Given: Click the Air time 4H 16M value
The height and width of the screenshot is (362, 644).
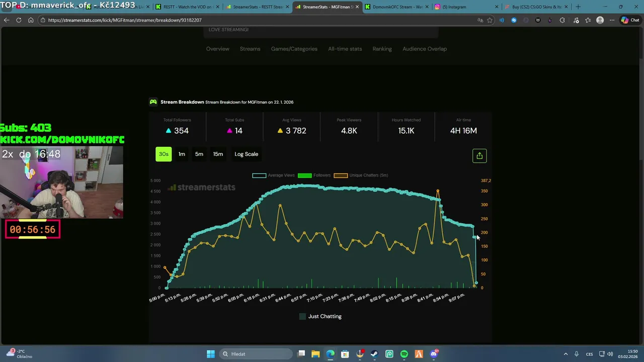Looking at the screenshot, I should [x=463, y=131].
